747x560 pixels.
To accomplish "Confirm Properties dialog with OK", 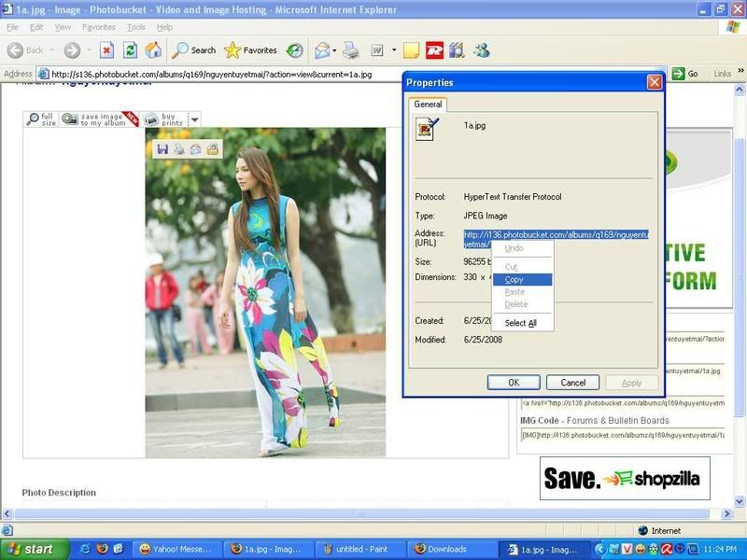I will click(x=514, y=383).
